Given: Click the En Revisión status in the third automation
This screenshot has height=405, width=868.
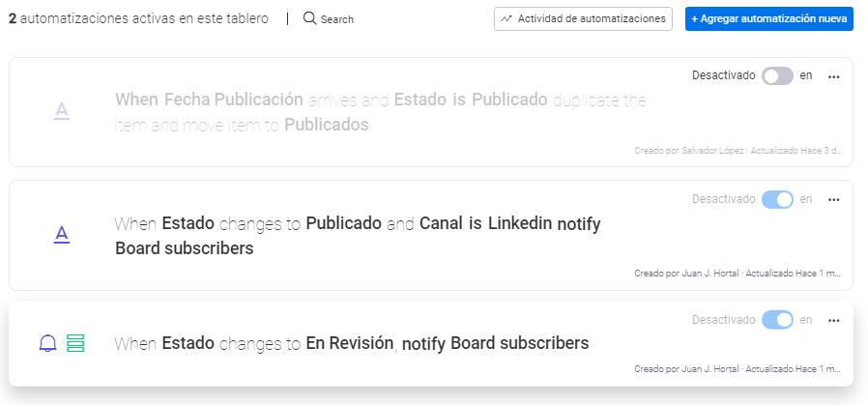Looking at the screenshot, I should 349,343.
